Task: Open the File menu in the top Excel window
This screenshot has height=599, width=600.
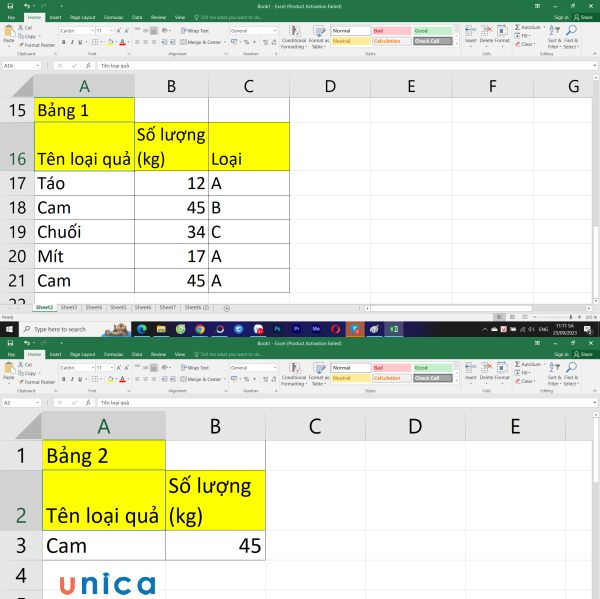Action: pyautogui.click(x=11, y=17)
